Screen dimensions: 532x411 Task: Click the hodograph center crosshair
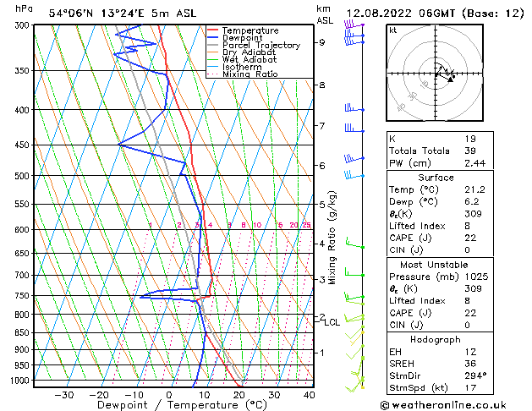(436, 74)
